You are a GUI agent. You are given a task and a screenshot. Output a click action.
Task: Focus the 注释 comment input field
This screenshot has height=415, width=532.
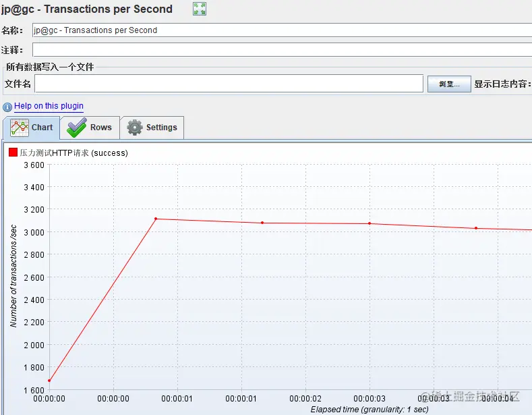pos(282,49)
